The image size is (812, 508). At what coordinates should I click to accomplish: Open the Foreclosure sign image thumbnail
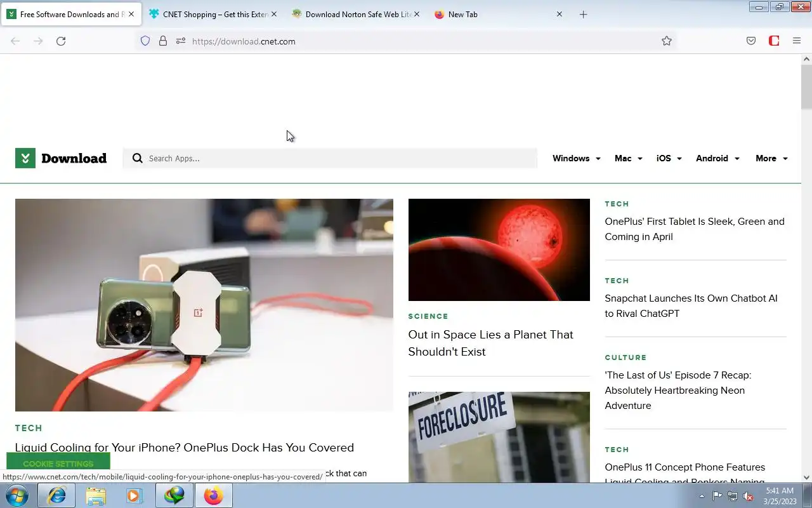[x=499, y=437]
